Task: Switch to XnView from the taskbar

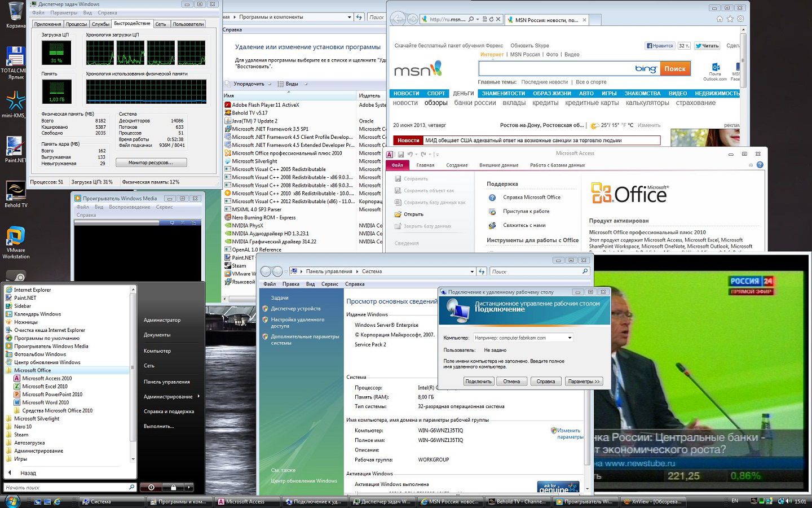Action: 654,501
